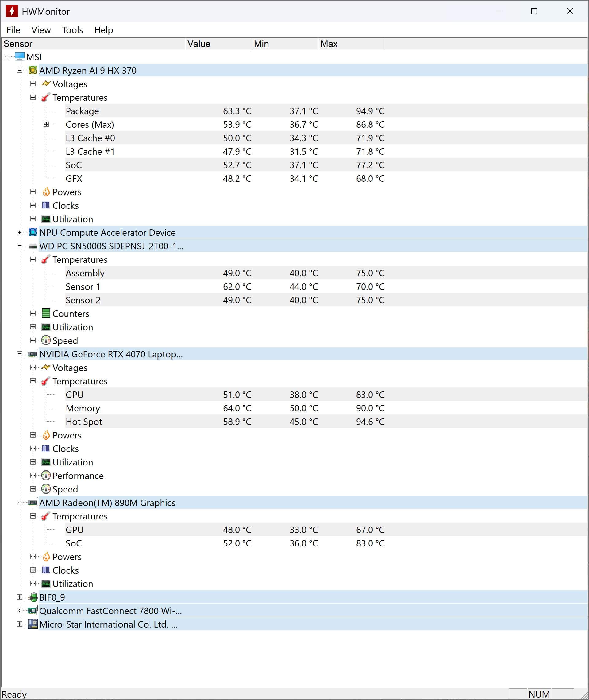The image size is (589, 700).
Task: Click the CPU Utilization graph icon
Action: click(46, 219)
